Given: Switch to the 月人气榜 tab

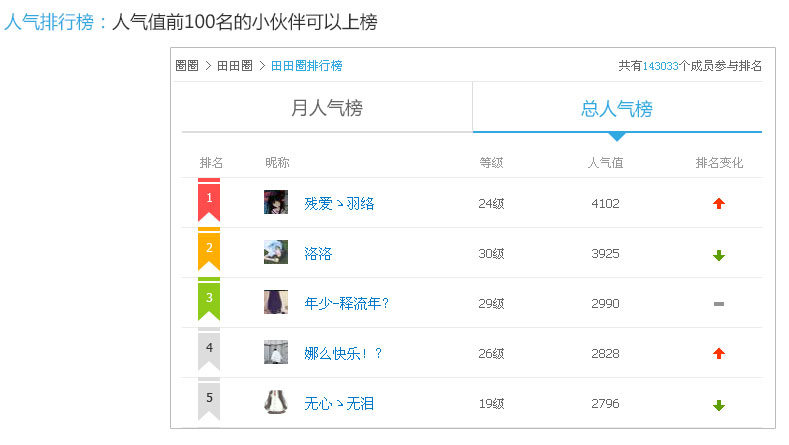Looking at the screenshot, I should tap(326, 108).
